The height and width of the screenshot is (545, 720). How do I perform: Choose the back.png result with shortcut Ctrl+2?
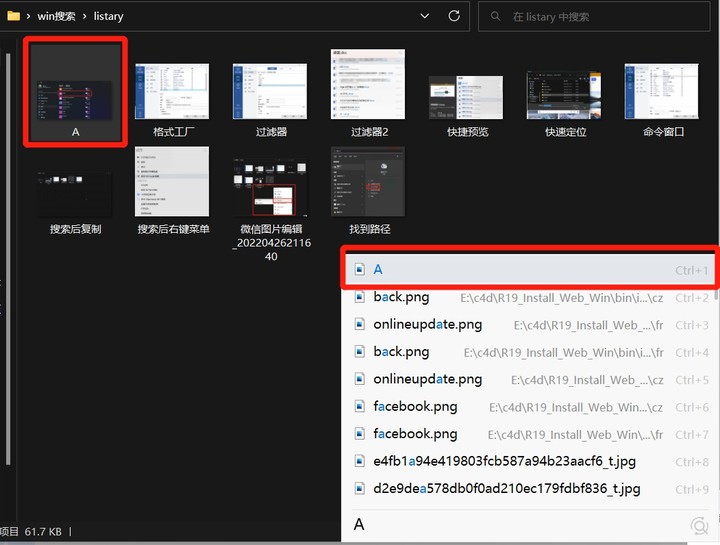(402, 297)
